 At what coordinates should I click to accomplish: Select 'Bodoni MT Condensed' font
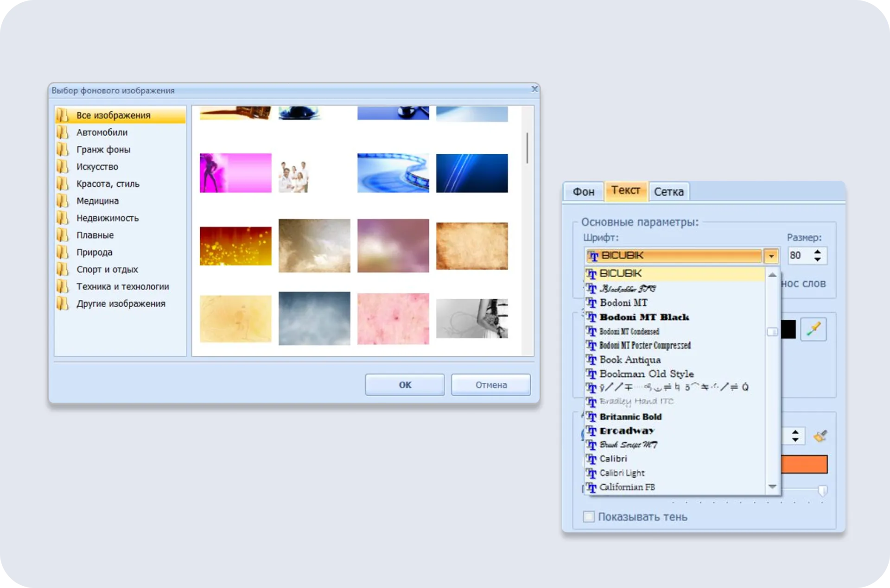click(675, 331)
